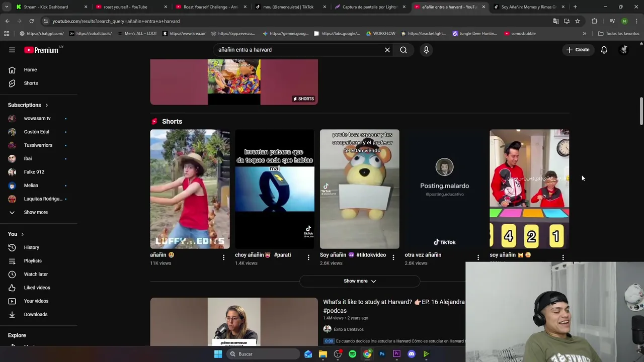This screenshot has width=644, height=362.
Task: Click the top SHORTS video thumbnail
Action: (x=234, y=82)
